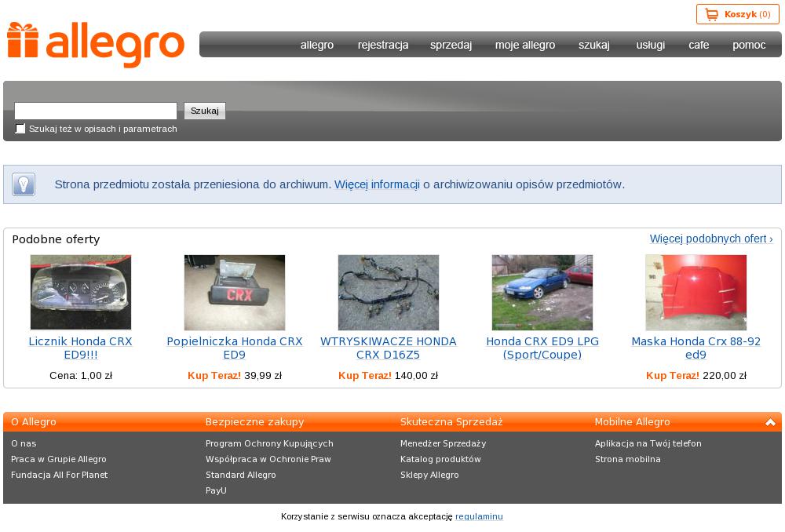Click the light bulb info icon
The image size is (785, 532).
coord(24,184)
